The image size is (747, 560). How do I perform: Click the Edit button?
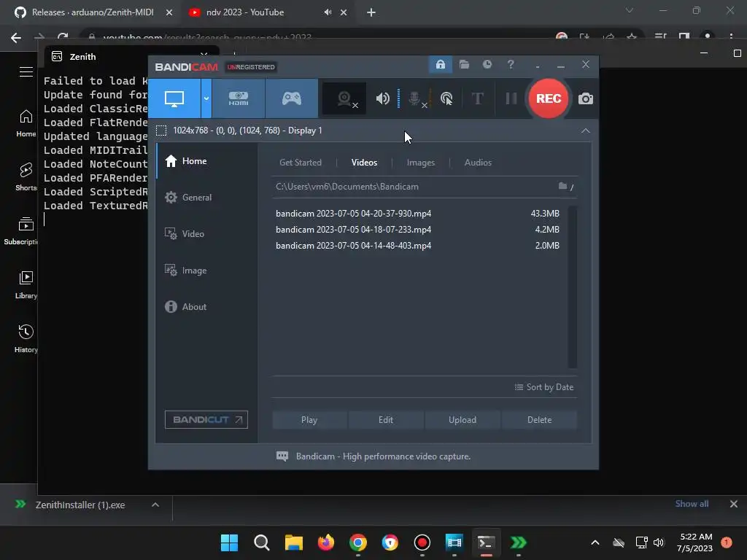click(x=386, y=420)
